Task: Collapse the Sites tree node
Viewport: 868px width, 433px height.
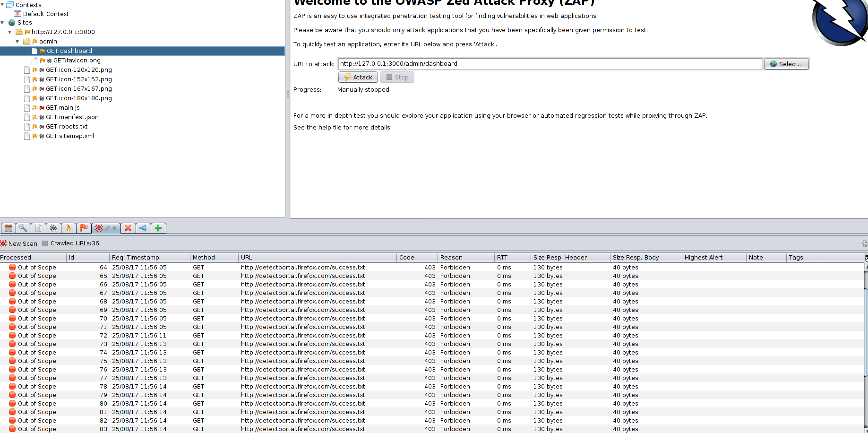Action: pyautogui.click(x=2, y=22)
